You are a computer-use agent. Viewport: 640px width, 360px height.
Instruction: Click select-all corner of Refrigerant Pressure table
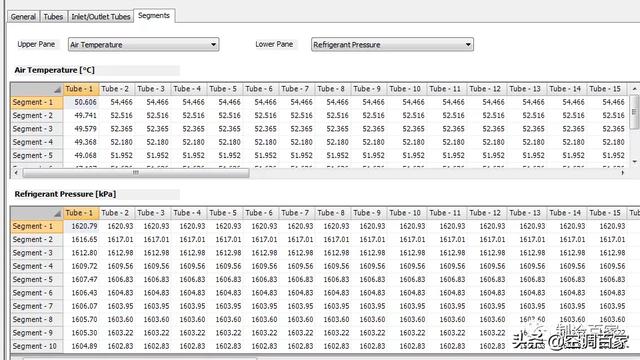point(37,213)
